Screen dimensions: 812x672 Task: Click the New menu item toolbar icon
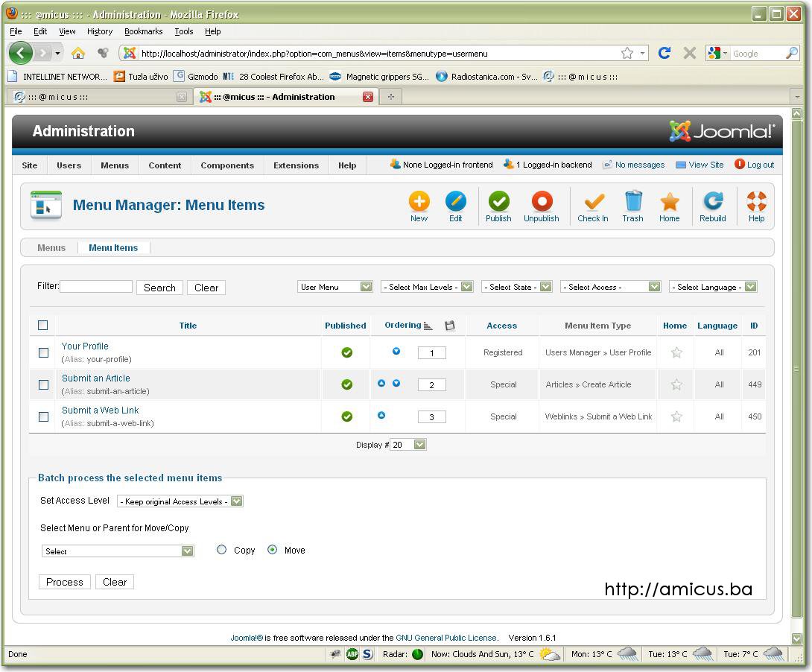tap(419, 201)
